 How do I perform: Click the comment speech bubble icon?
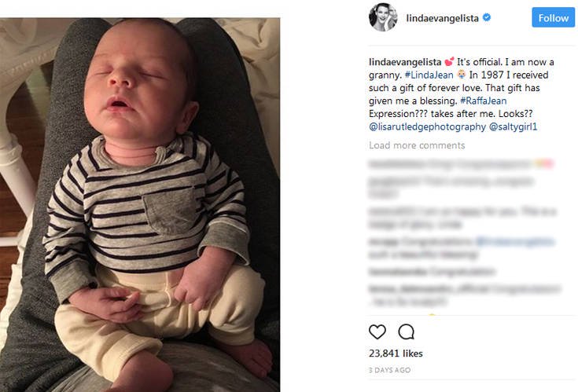[406, 331]
